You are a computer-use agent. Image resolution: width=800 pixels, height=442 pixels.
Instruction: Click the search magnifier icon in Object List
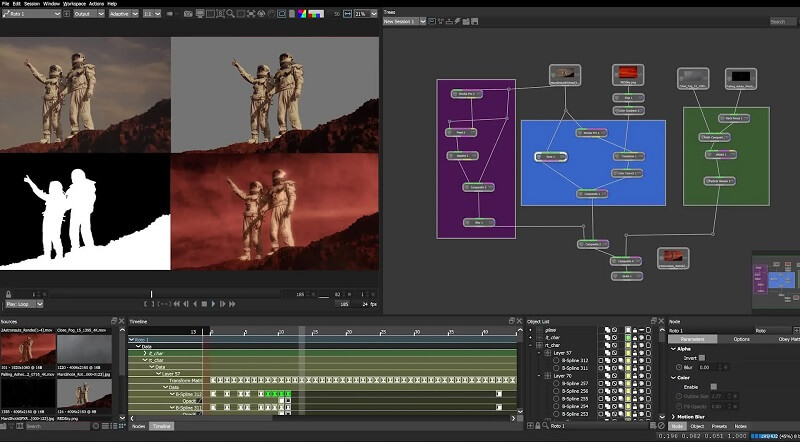(545, 426)
